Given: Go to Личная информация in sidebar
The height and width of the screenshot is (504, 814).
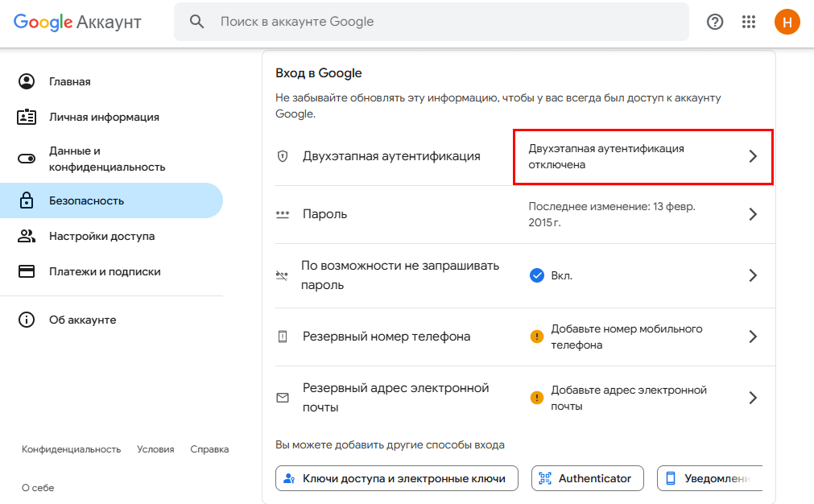Looking at the screenshot, I should (x=104, y=117).
